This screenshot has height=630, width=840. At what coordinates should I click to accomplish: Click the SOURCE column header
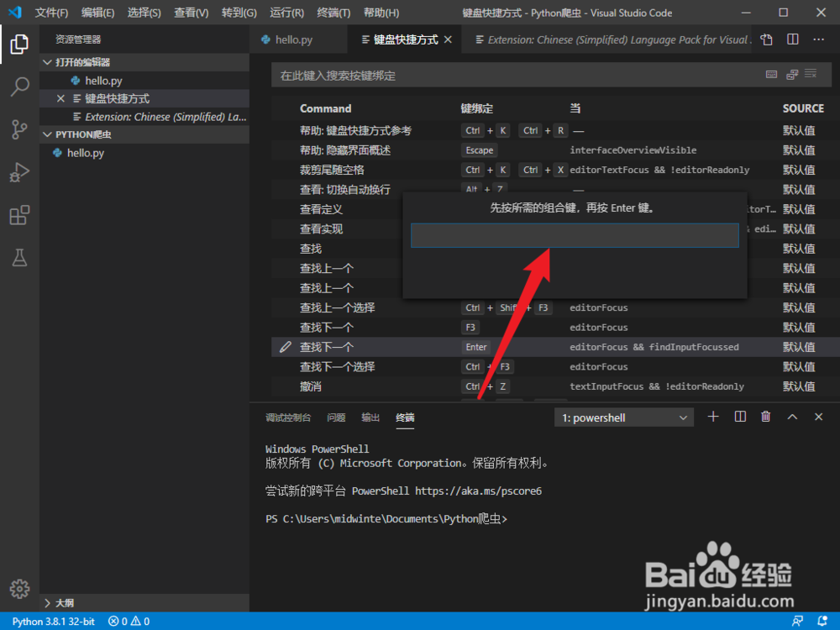[803, 108]
